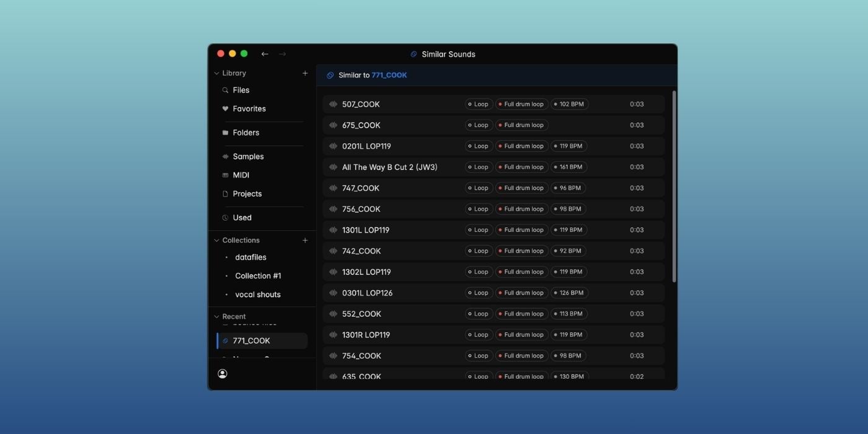Go to MIDI in the sidebar
Viewport: 868px width, 434px height.
241,175
